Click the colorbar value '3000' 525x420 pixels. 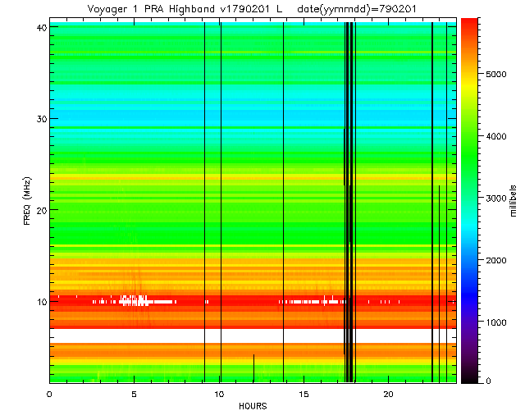[x=495, y=199]
